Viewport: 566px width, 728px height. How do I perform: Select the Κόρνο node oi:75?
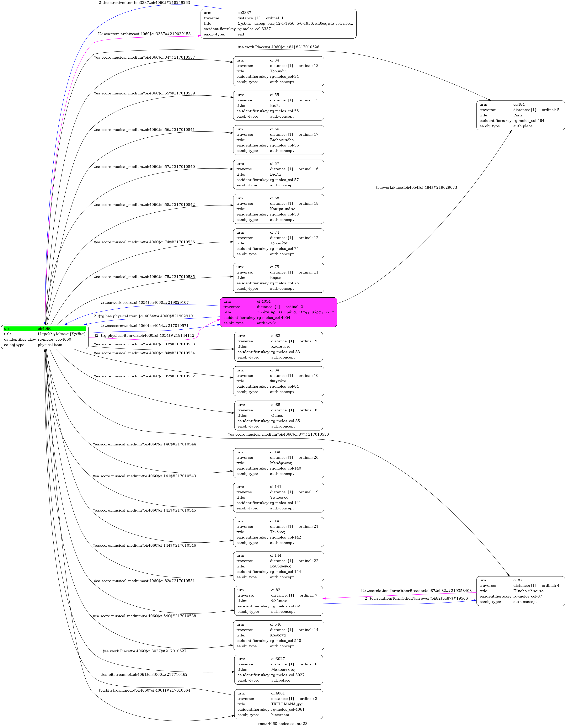click(278, 278)
